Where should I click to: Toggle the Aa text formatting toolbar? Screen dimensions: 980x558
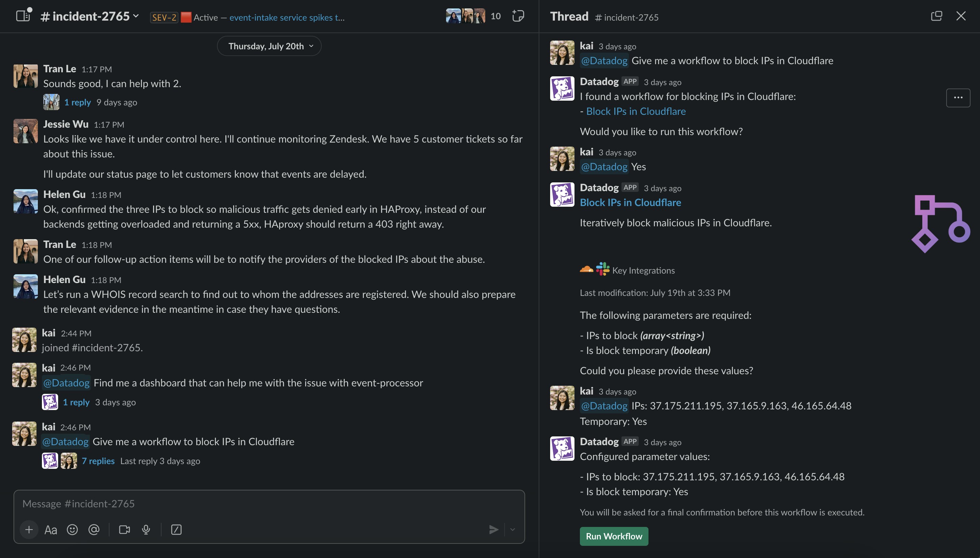[51, 530]
